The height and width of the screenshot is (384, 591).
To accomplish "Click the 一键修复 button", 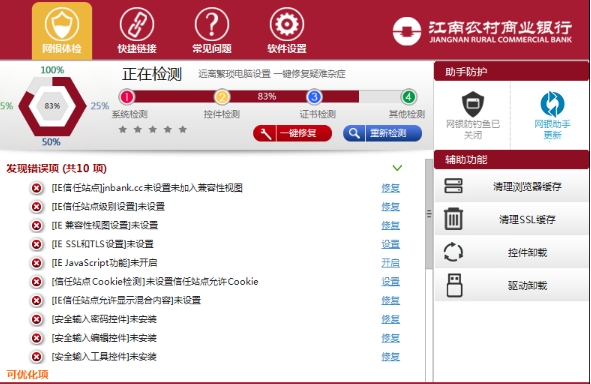I will (292, 133).
